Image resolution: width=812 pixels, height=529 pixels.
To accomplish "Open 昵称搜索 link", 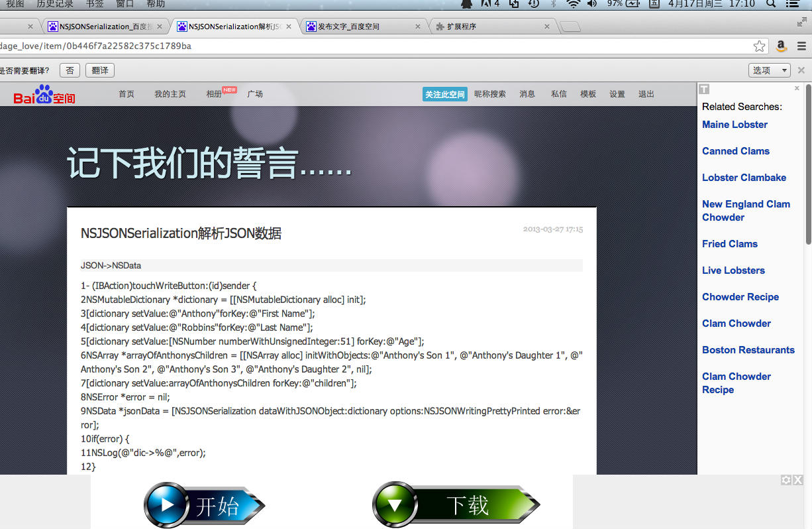I will [x=490, y=94].
